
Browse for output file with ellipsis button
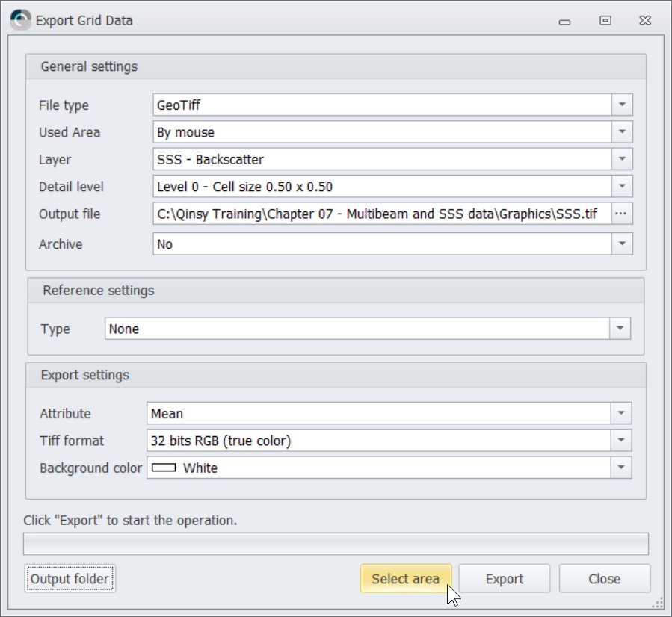point(622,214)
